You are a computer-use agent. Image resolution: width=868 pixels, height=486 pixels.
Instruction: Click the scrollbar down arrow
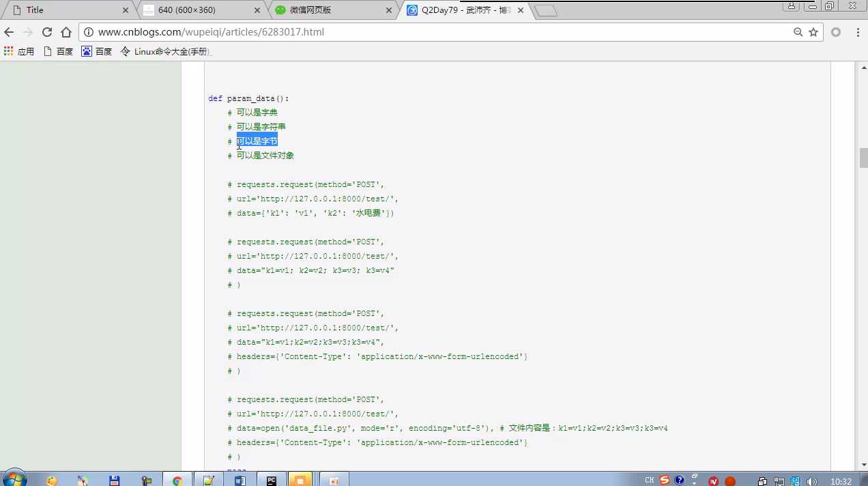[863, 465]
